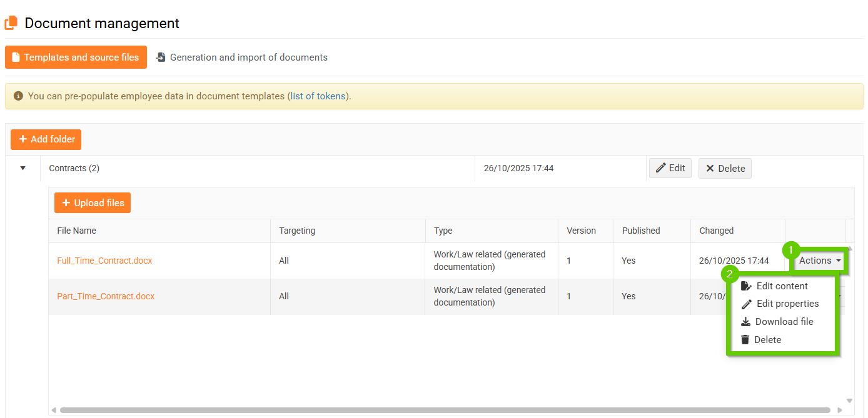
Task: Click the Edit content icon in the menu
Action: pyautogui.click(x=745, y=286)
